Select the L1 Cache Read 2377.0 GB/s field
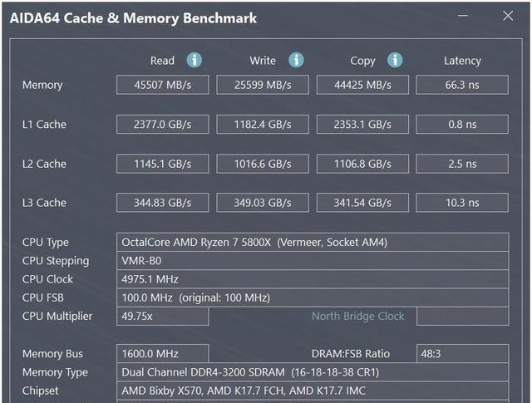 click(163, 124)
